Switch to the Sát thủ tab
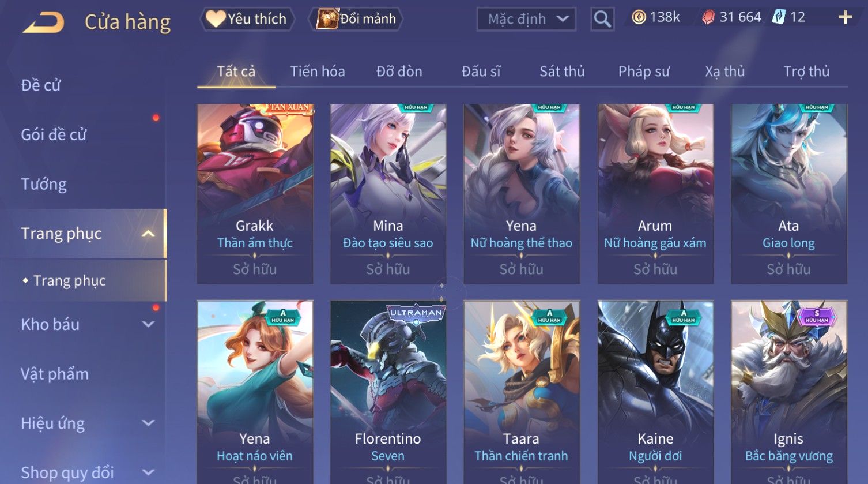This screenshot has width=868, height=484. [562, 72]
